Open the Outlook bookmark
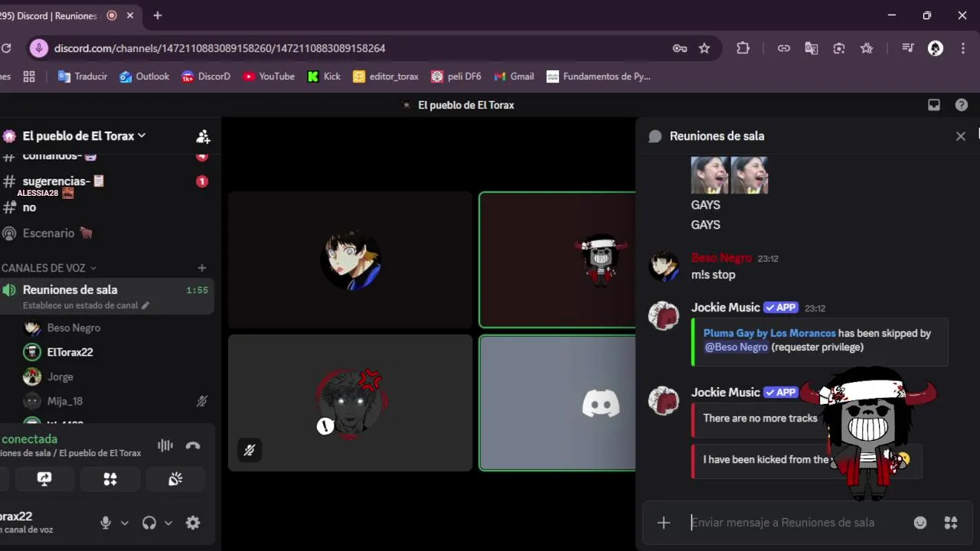This screenshot has height=551, width=980. [144, 77]
